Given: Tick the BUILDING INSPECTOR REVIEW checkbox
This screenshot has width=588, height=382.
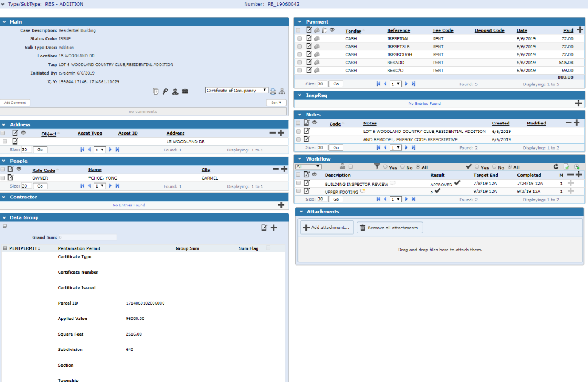Looking at the screenshot, I should click(299, 183).
